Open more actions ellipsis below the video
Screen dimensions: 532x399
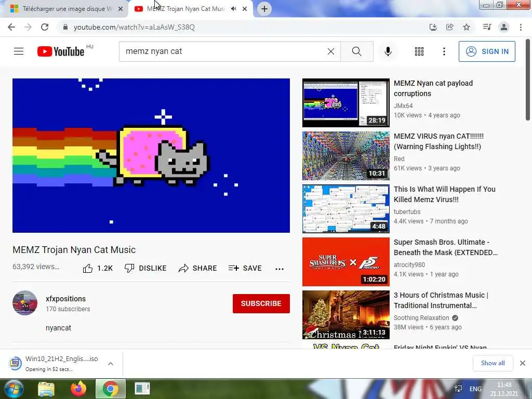pos(279,269)
